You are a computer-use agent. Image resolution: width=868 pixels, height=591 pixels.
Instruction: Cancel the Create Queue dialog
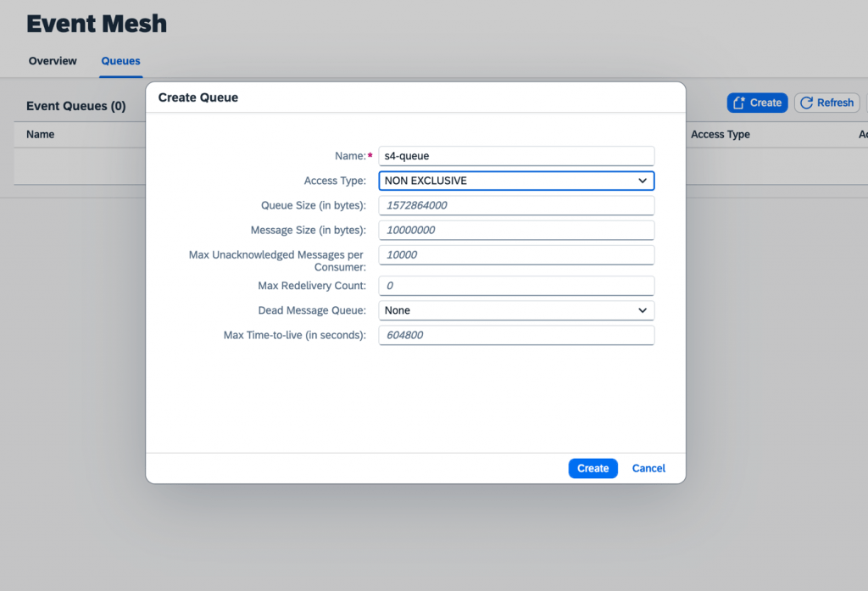(648, 469)
